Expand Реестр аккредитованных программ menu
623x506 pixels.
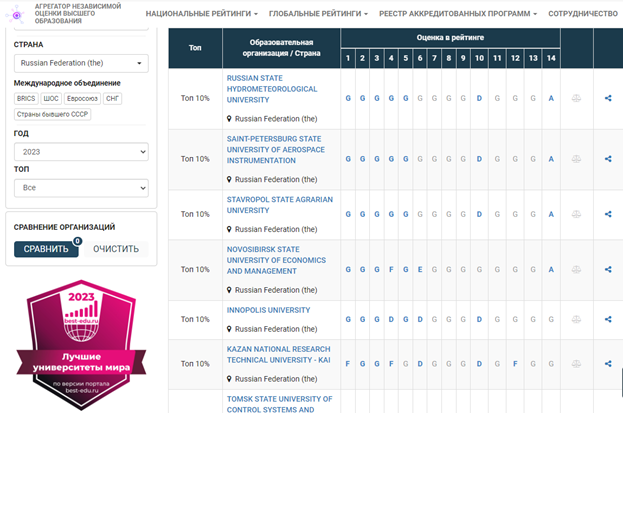click(458, 14)
